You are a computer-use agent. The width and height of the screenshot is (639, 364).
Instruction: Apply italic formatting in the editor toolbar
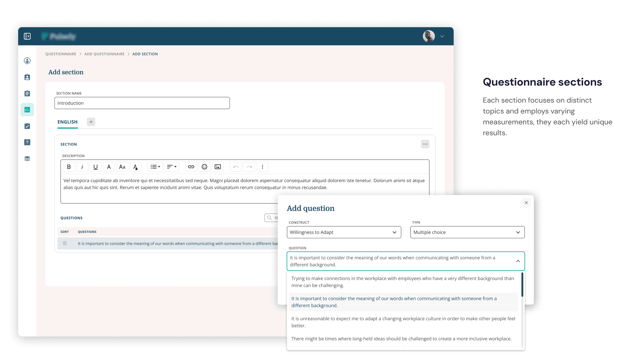pos(82,167)
